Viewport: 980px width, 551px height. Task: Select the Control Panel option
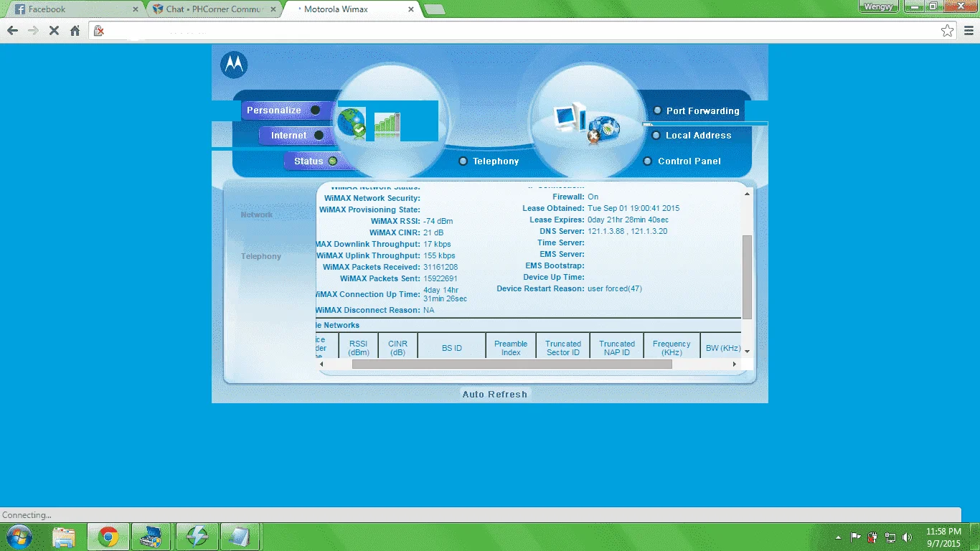pos(682,161)
